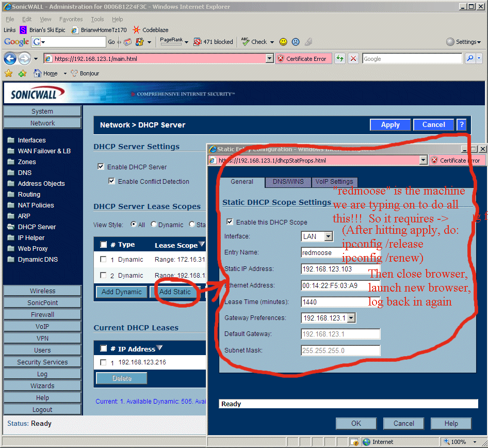
Task: Open the PageRank dropdown arrow
Action: coord(186,42)
